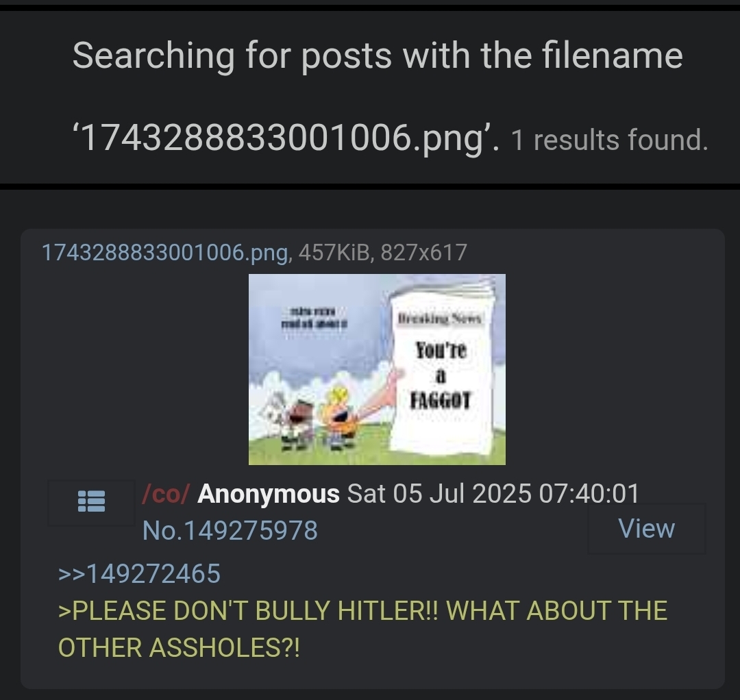Click the 07:40:01 time in the post header
Image resolution: width=740 pixels, height=700 pixels.
(589, 494)
